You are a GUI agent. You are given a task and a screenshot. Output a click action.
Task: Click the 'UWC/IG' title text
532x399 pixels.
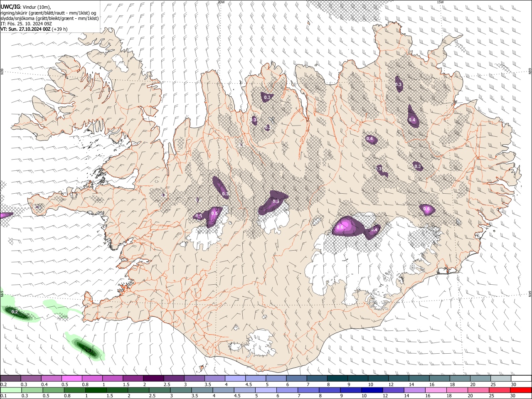(10, 7)
